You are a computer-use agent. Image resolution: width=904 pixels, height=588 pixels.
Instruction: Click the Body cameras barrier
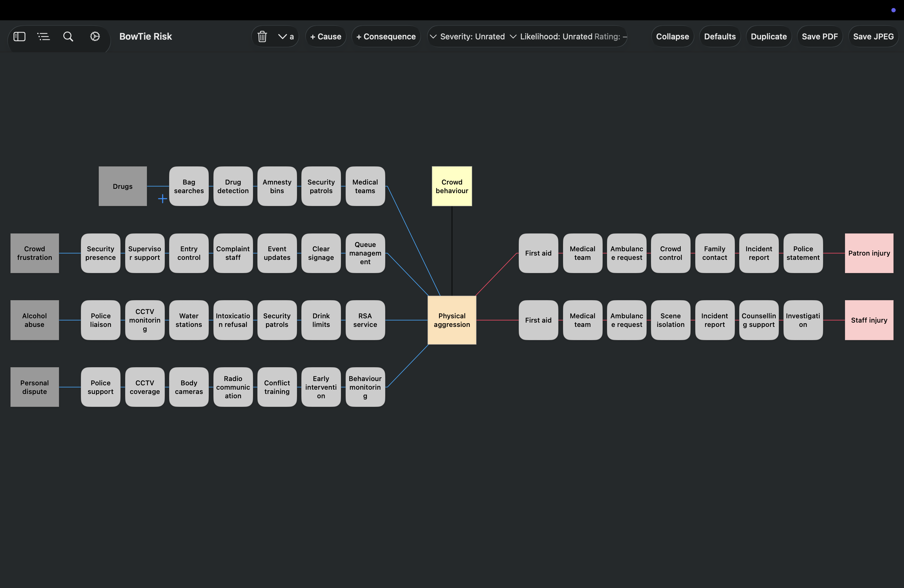tap(189, 387)
